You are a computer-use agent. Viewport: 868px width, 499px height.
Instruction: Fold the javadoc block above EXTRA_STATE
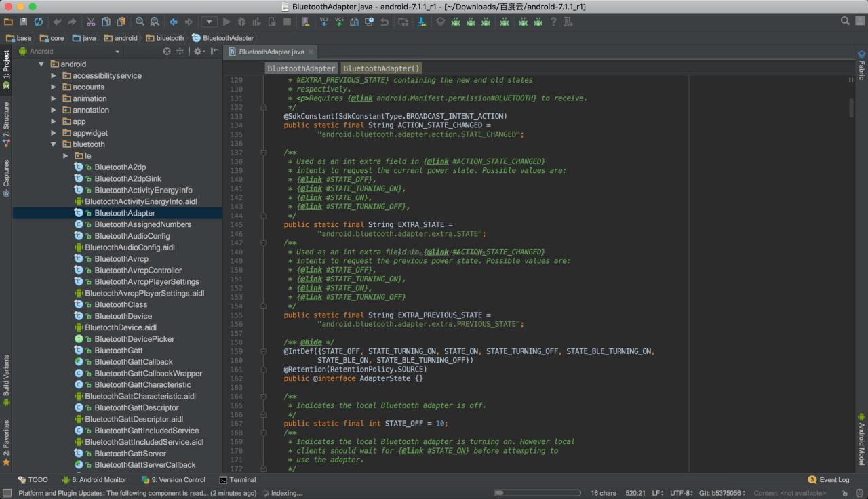(x=264, y=153)
